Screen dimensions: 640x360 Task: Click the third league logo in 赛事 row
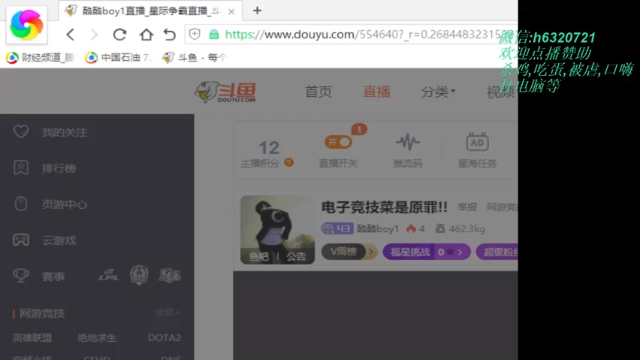(169, 276)
